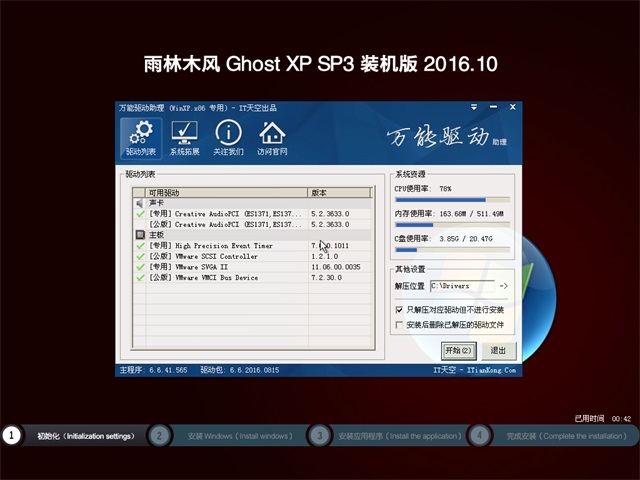Open the title bar dropdown menu icon
640x480 pixels.
(474, 107)
